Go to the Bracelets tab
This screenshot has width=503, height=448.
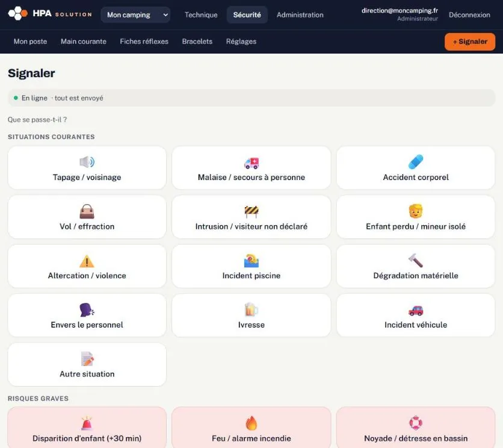[197, 42]
